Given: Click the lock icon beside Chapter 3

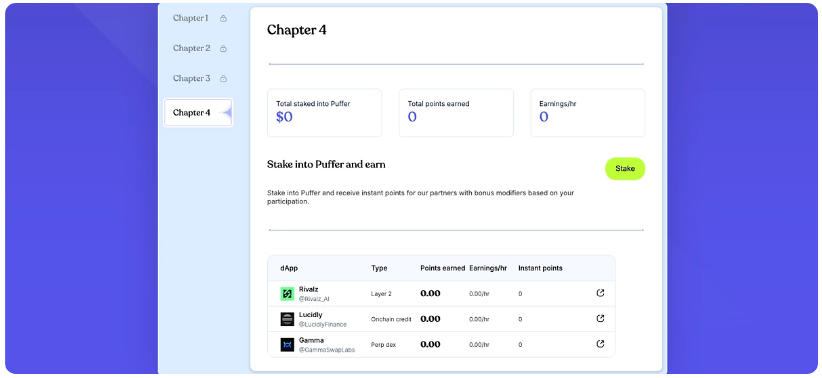Looking at the screenshot, I should coord(223,79).
